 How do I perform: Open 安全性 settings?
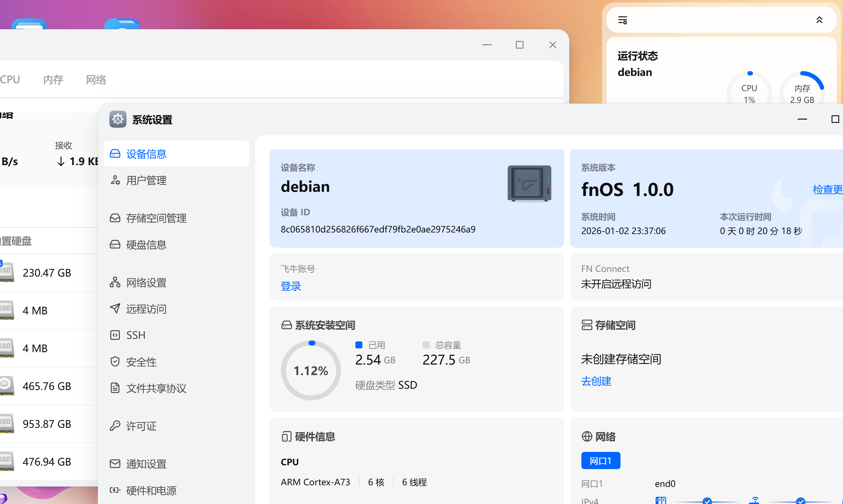click(141, 362)
